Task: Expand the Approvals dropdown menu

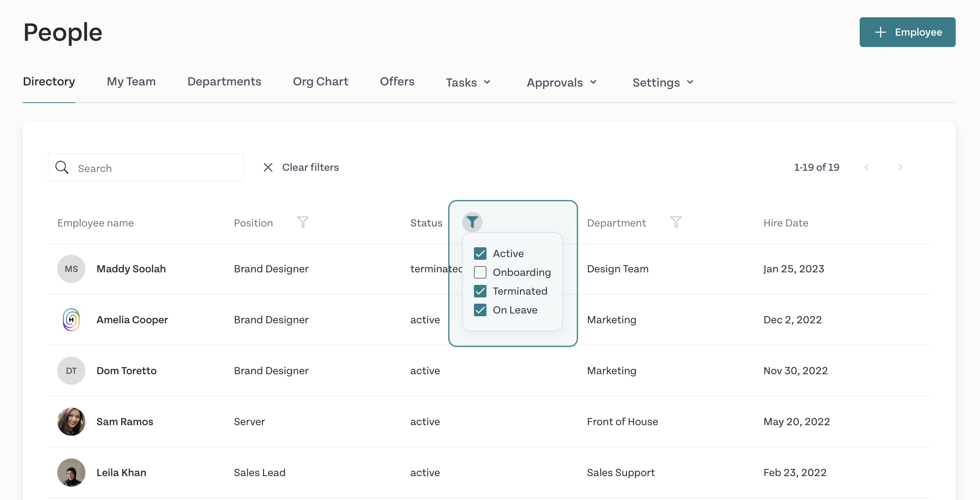Action: pyautogui.click(x=563, y=82)
